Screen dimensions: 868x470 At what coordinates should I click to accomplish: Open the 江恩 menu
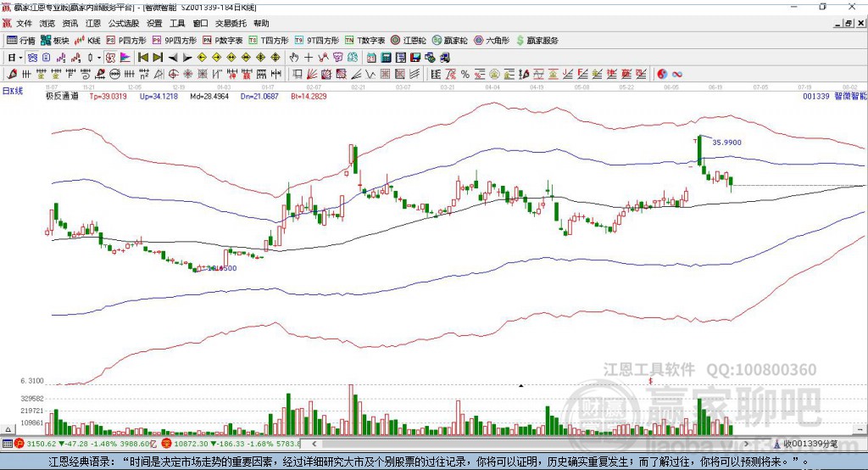[x=93, y=23]
